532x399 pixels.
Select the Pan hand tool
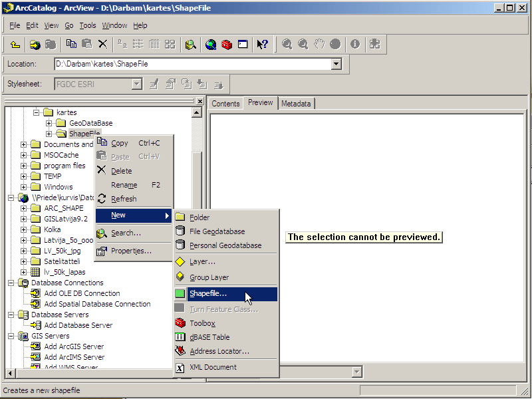coord(319,45)
